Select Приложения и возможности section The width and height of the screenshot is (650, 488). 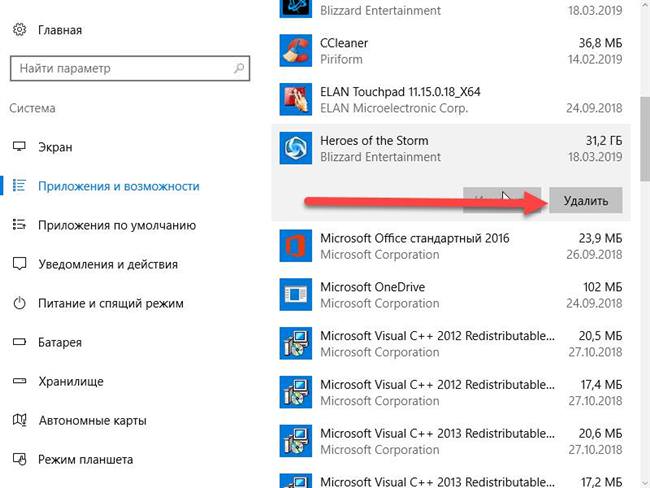point(119,186)
